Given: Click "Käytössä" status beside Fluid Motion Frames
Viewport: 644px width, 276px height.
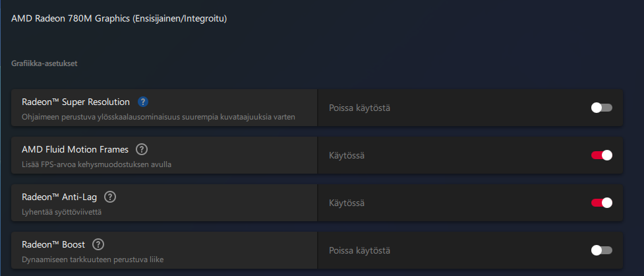Looking at the screenshot, I should click(347, 155).
